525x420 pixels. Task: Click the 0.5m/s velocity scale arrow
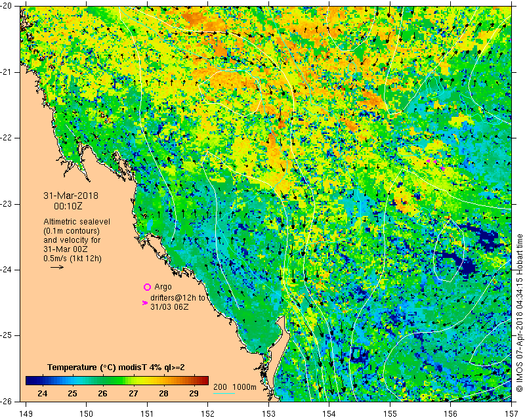click(57, 267)
